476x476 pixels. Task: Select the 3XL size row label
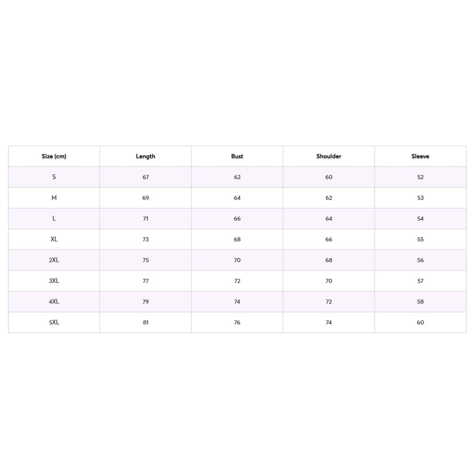(54, 281)
